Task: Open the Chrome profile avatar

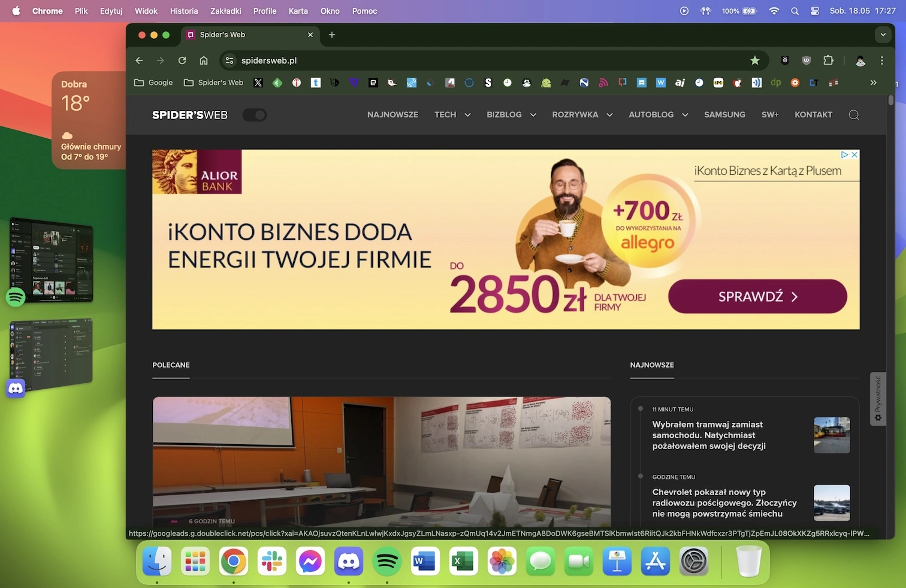Action: [860, 60]
